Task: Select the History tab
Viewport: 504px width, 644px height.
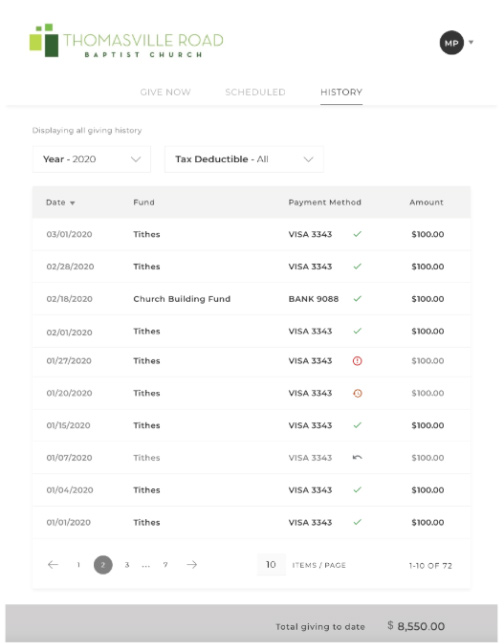Action: point(341,92)
